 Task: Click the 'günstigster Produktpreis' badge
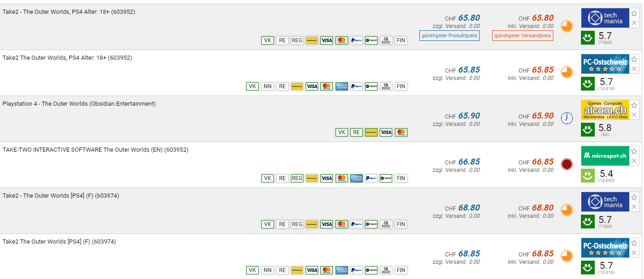[449, 35]
